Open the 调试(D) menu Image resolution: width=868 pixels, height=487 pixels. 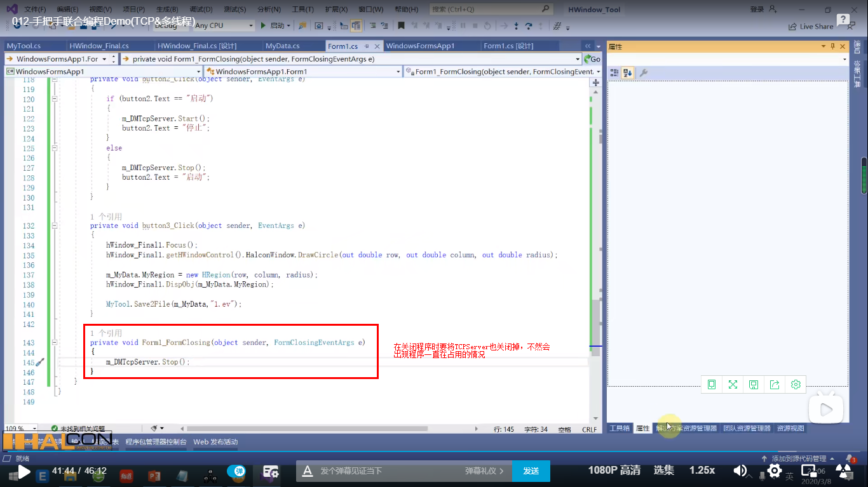click(x=198, y=9)
